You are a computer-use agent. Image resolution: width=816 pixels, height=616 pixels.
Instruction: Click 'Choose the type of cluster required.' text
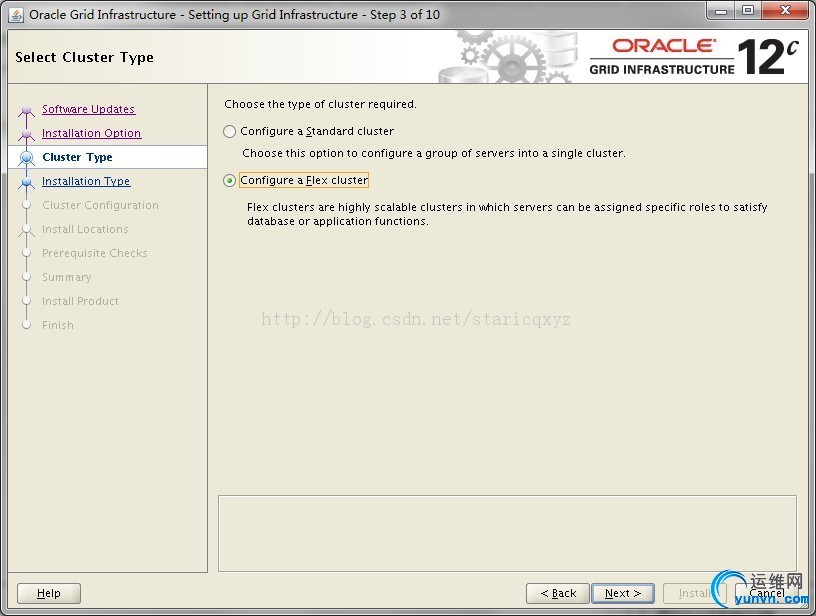320,104
